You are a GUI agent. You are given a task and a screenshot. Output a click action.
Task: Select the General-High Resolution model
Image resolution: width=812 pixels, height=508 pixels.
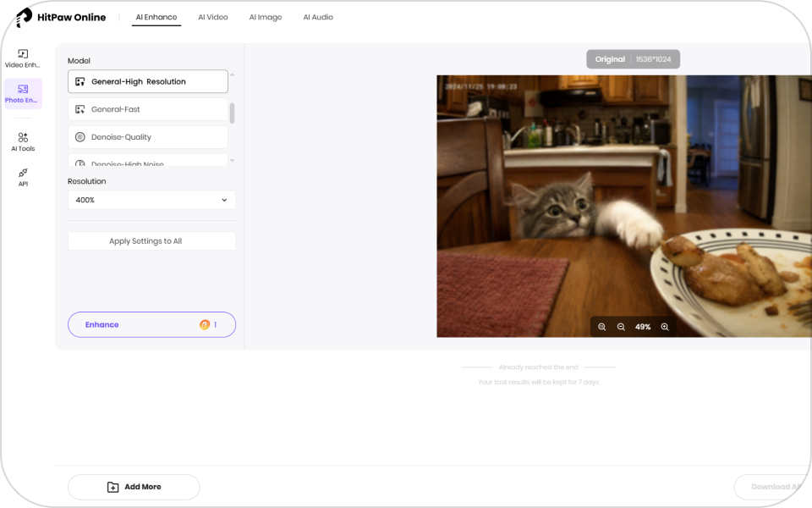147,81
